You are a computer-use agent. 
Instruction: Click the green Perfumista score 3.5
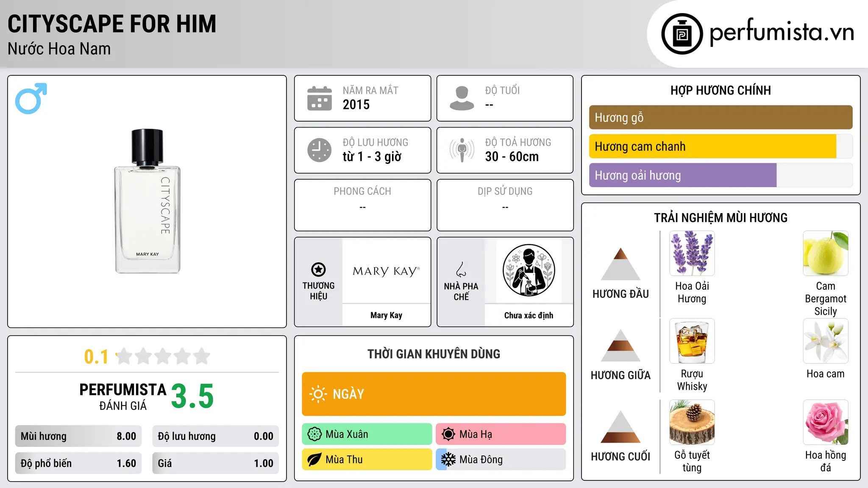192,396
